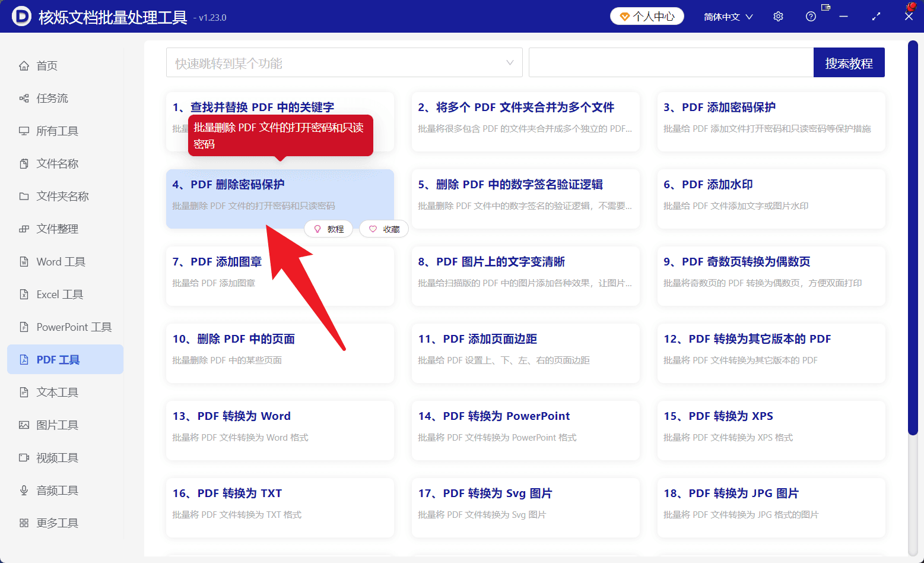Select PowerPoint 工具 in the sidebar
924x563 pixels.
(x=65, y=327)
